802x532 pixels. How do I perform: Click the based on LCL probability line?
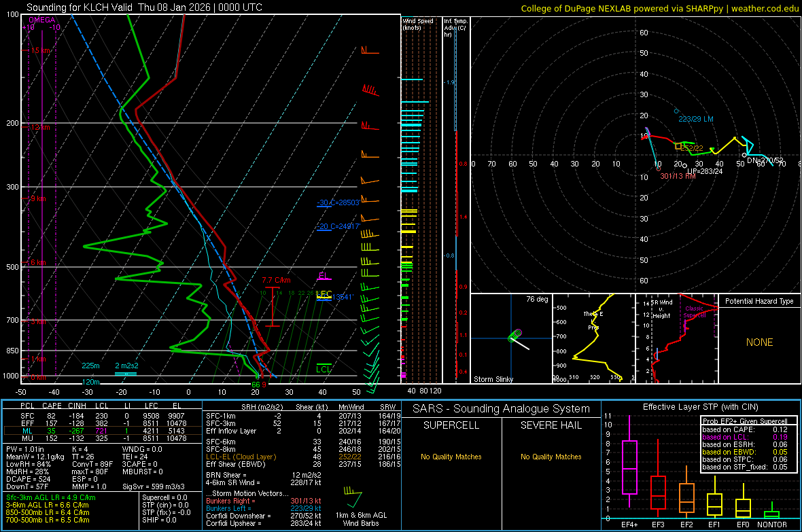[745, 437]
